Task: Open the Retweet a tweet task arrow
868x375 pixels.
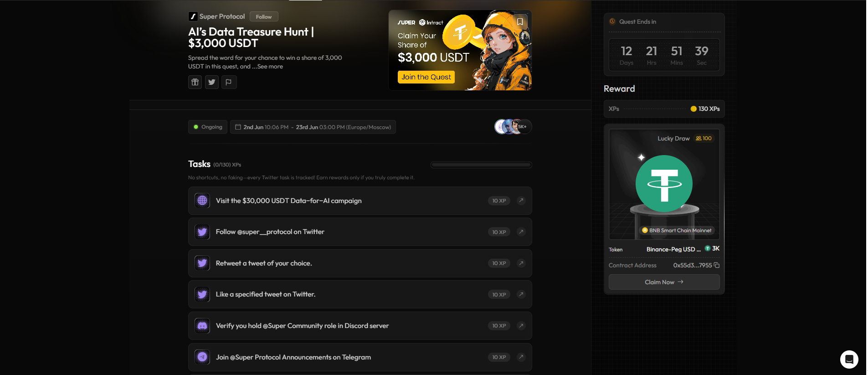Action: point(521,263)
